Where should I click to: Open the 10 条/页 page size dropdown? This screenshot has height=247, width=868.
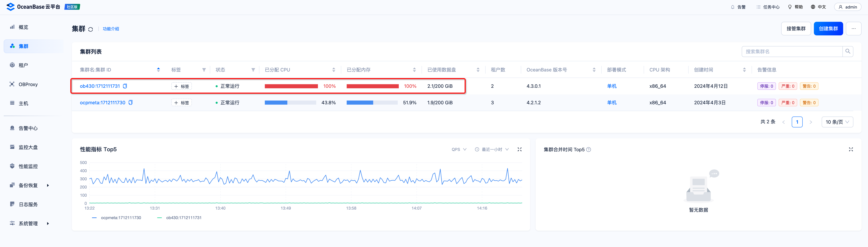pos(837,122)
